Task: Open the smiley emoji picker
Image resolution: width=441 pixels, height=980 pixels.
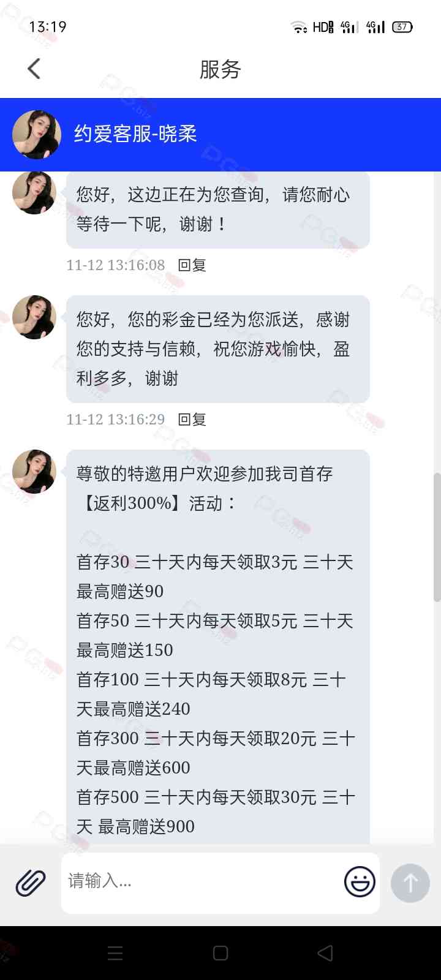Action: [360, 882]
